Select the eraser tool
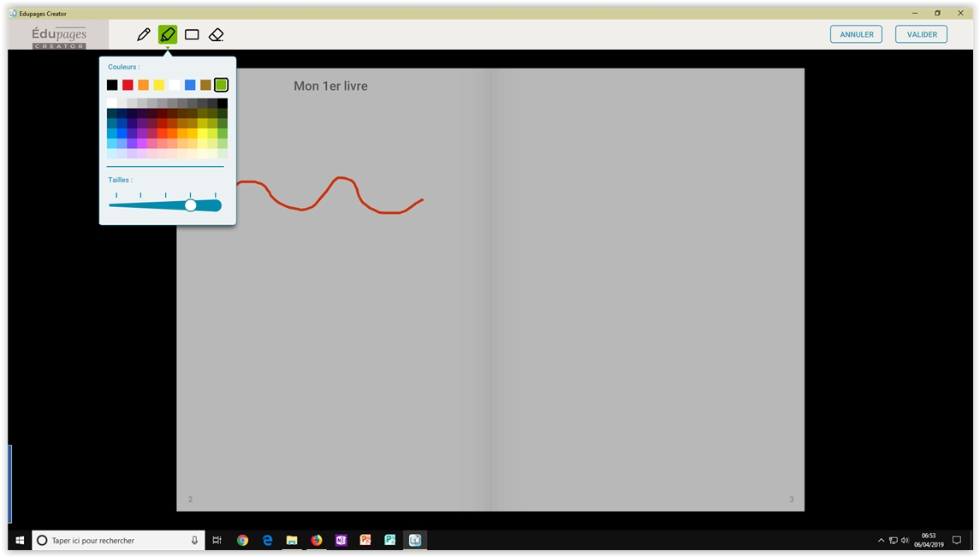This screenshot has height=557, width=980. point(216,35)
